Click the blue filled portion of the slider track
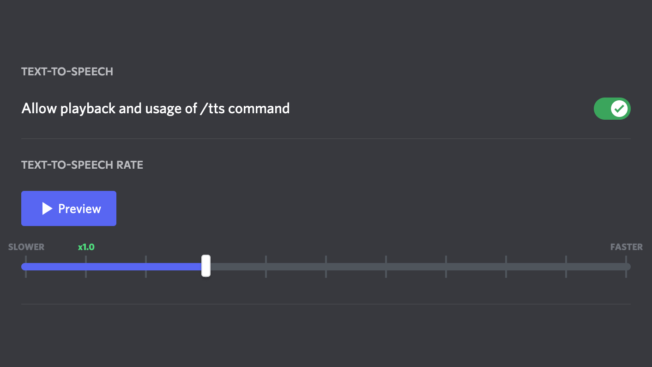The image size is (652, 367). pyautogui.click(x=111, y=266)
